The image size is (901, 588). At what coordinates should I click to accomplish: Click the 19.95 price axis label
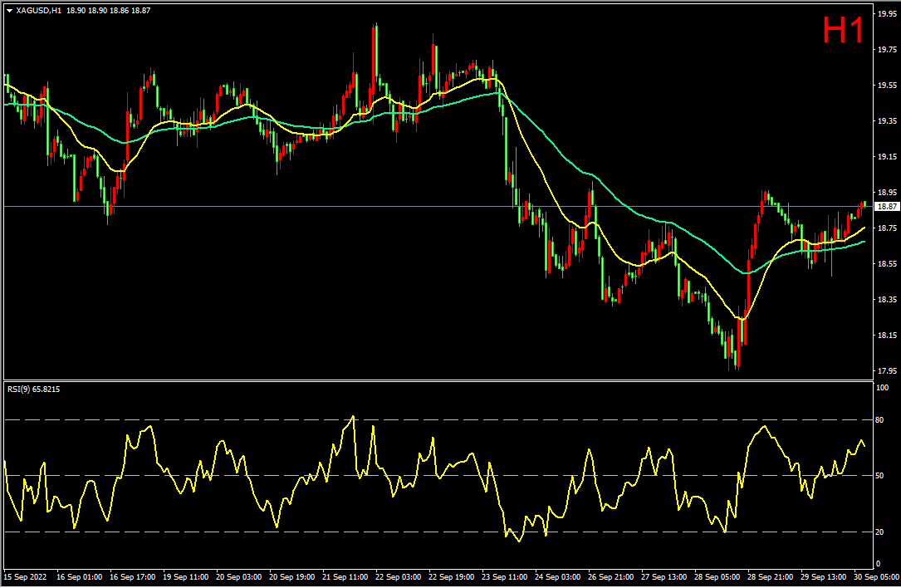pos(887,14)
